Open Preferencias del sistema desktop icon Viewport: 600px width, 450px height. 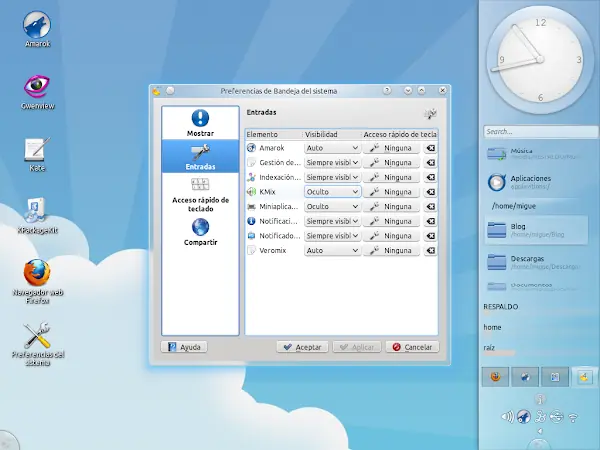point(38,344)
